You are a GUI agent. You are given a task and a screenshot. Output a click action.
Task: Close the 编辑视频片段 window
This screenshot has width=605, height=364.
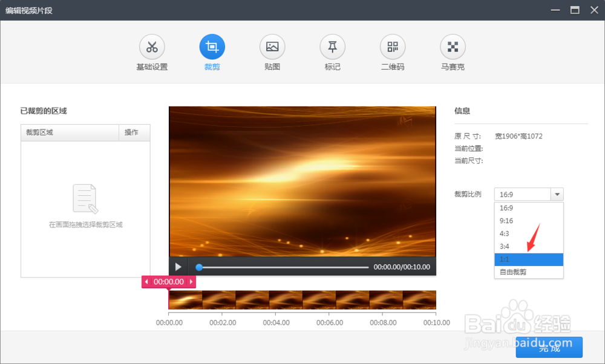click(594, 10)
